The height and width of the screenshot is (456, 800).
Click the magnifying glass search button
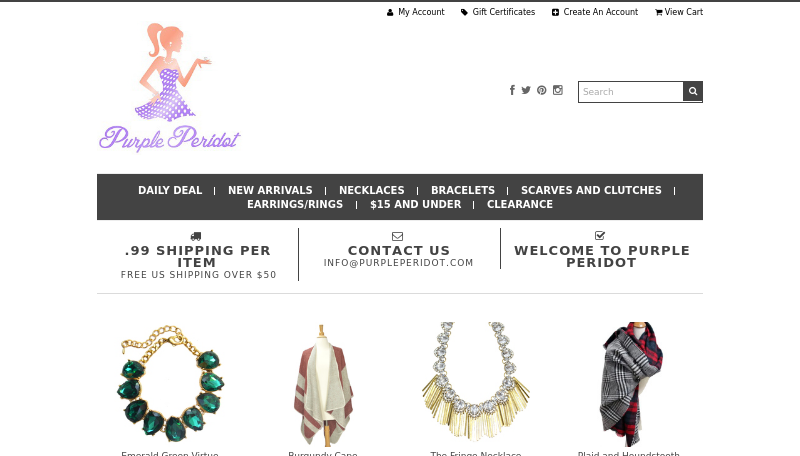pos(693,91)
